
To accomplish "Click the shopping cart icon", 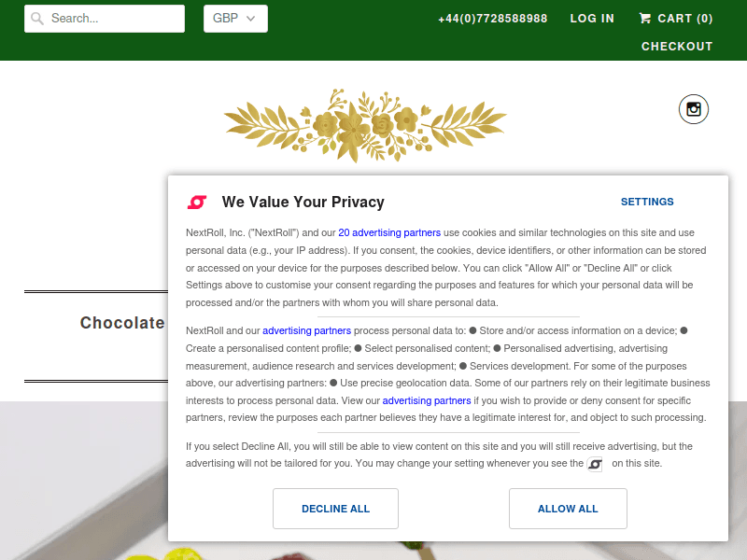I will (x=644, y=18).
